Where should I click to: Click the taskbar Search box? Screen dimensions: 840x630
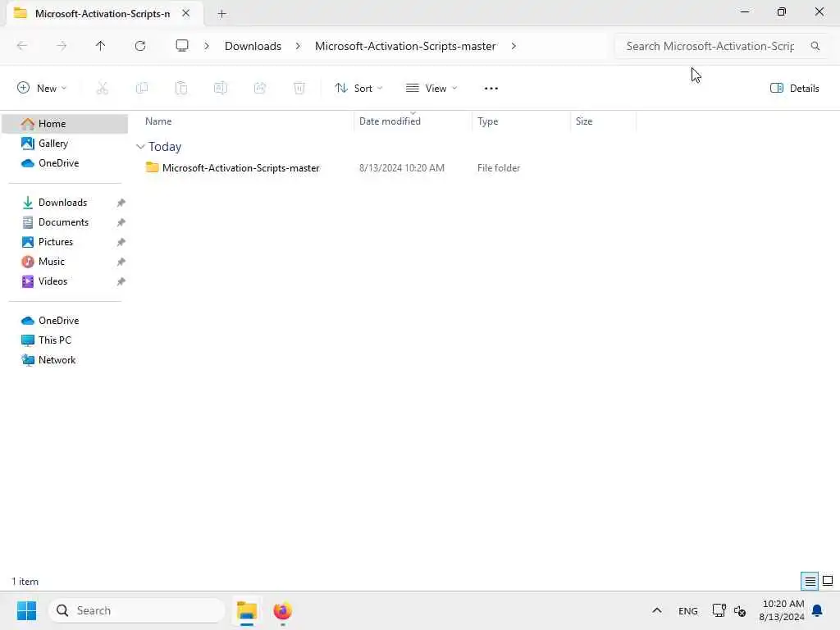click(137, 610)
